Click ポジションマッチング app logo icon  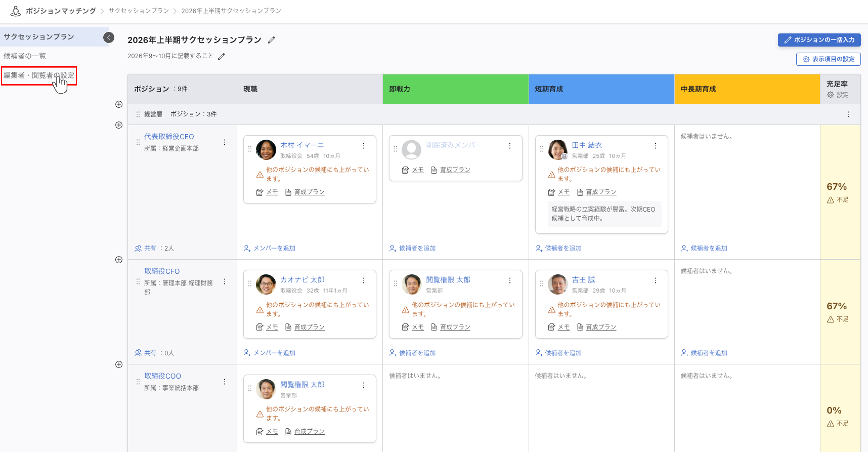[x=15, y=11]
